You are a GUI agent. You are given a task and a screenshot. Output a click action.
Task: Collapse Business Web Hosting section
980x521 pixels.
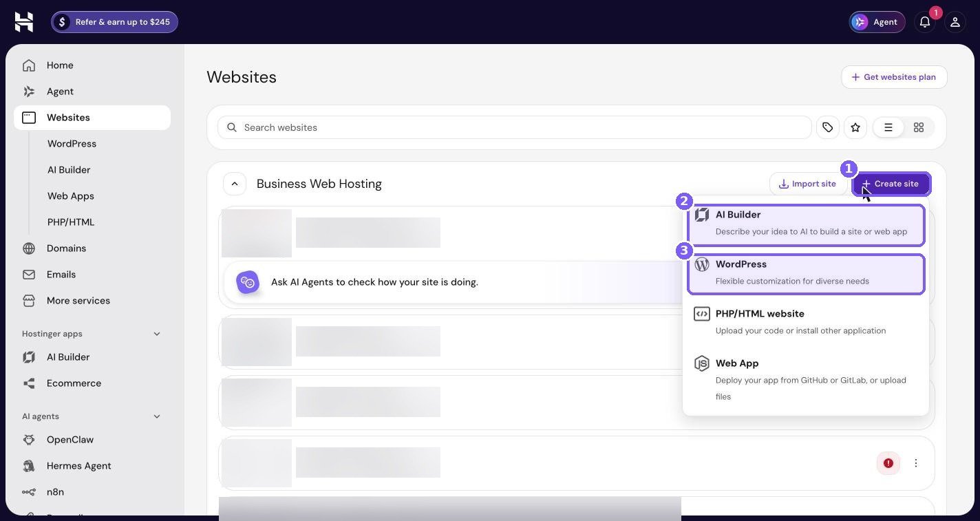tap(235, 184)
